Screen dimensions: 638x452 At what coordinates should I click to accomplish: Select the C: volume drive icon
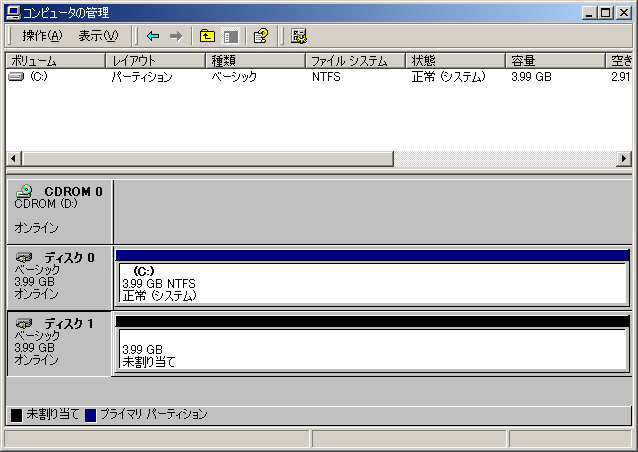click(x=16, y=76)
